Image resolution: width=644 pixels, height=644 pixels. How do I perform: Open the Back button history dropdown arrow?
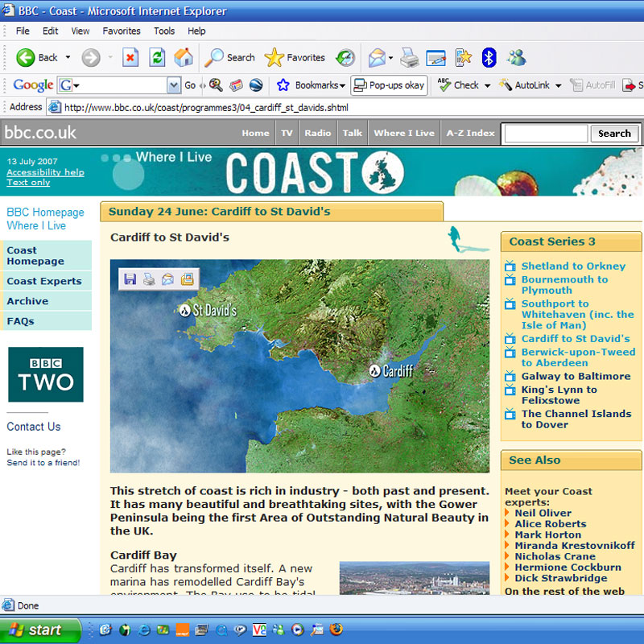(x=68, y=57)
